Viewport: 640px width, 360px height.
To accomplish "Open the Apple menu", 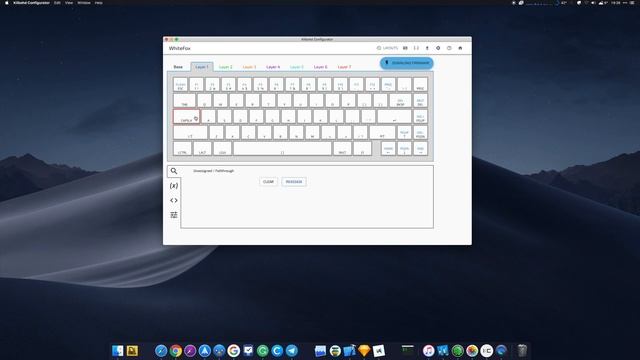I will tap(7, 3).
